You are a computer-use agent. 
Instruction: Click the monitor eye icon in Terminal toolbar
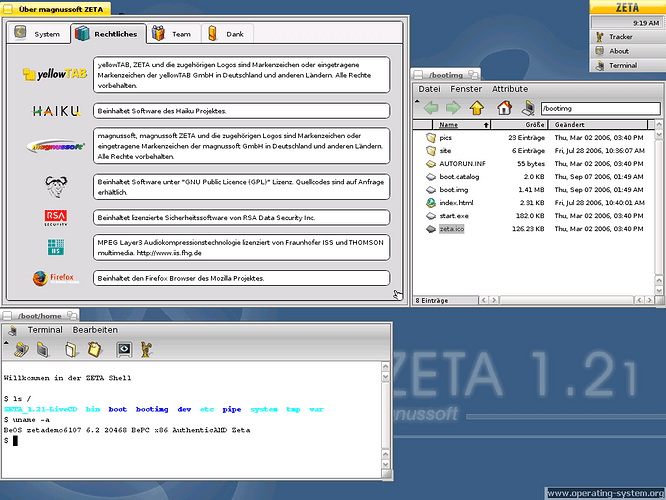pos(124,349)
